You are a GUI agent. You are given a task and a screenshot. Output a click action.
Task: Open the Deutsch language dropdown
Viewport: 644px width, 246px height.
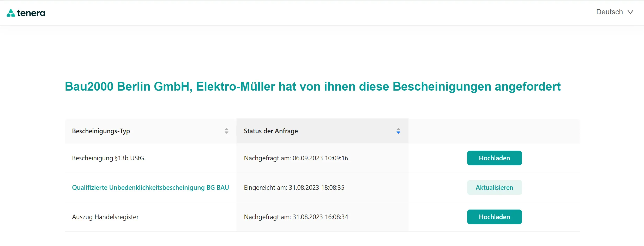click(615, 12)
